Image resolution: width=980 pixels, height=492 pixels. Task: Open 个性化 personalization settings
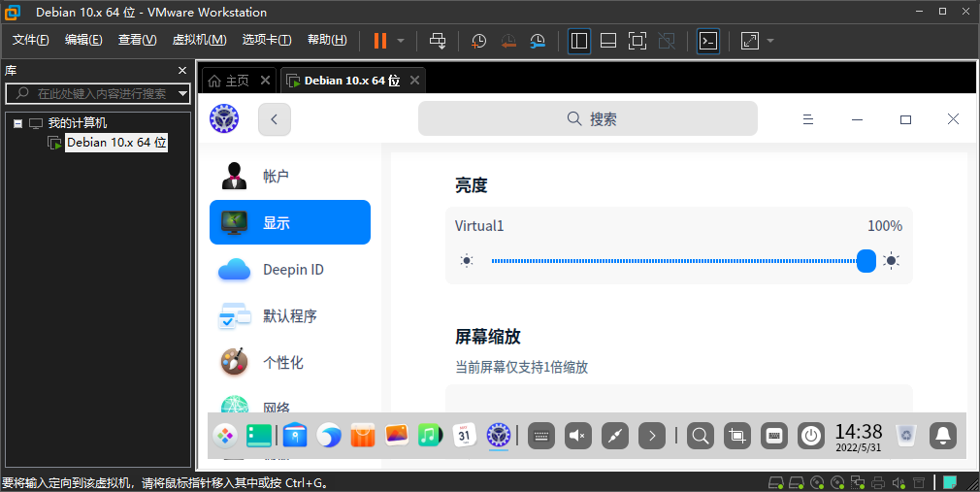pyautogui.click(x=290, y=363)
